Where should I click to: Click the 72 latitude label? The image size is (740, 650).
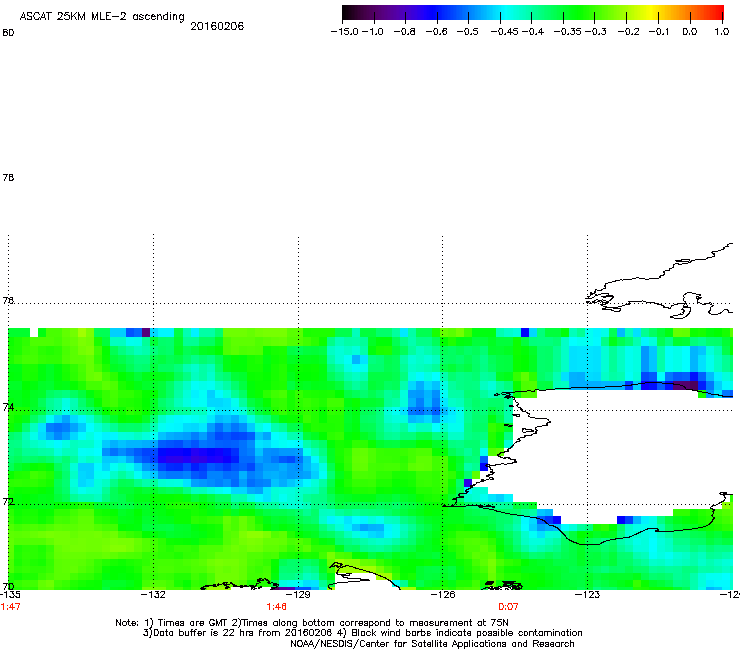pos(8,502)
